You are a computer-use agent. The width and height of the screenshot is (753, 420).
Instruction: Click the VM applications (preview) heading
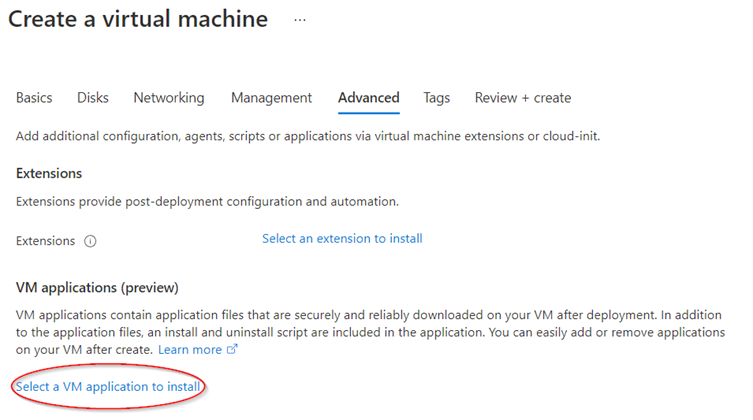point(97,288)
